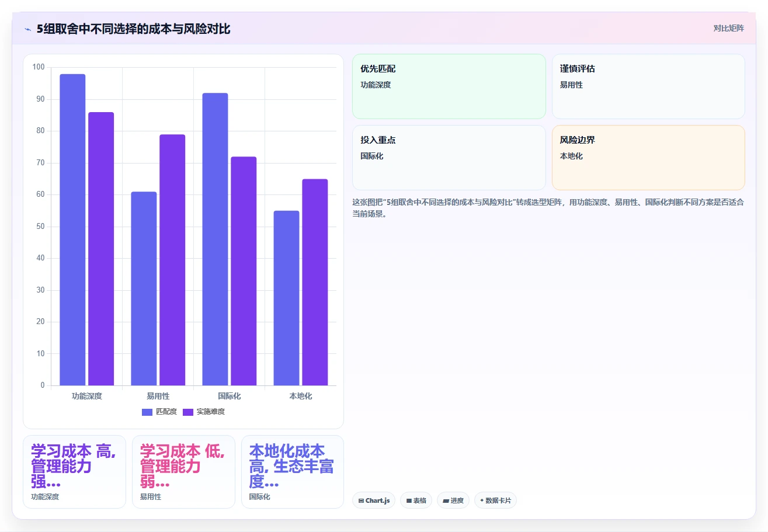Click the 对比矩阵 label in header
This screenshot has height=532, width=768.
pyautogui.click(x=729, y=28)
